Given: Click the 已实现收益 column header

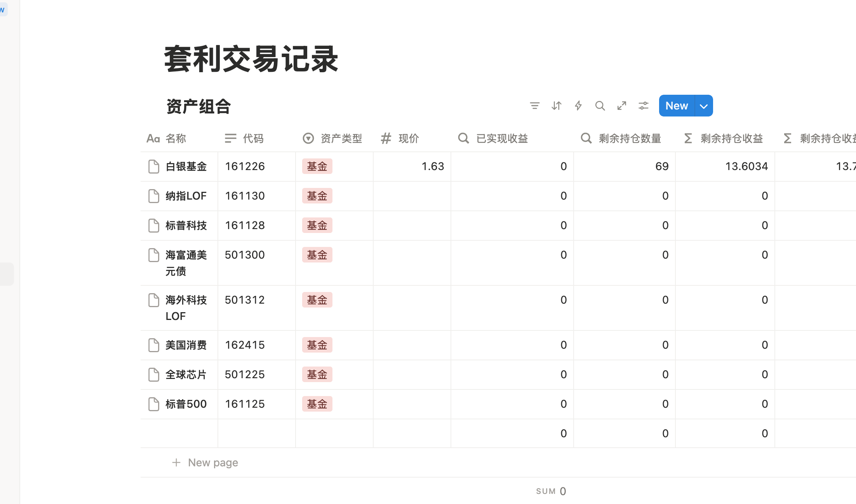Looking at the screenshot, I should 501,139.
